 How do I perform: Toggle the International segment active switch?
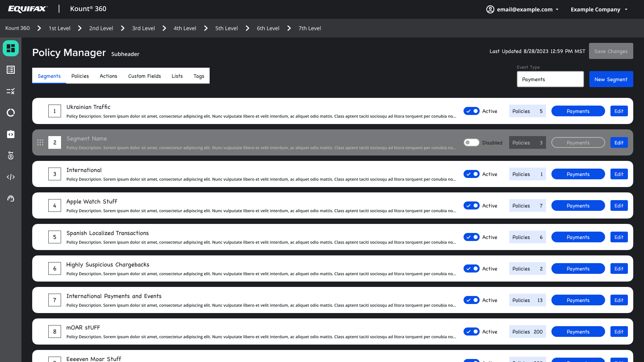point(472,174)
